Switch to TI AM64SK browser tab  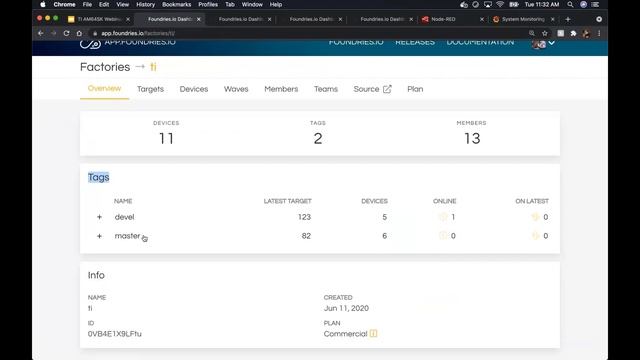point(99,19)
